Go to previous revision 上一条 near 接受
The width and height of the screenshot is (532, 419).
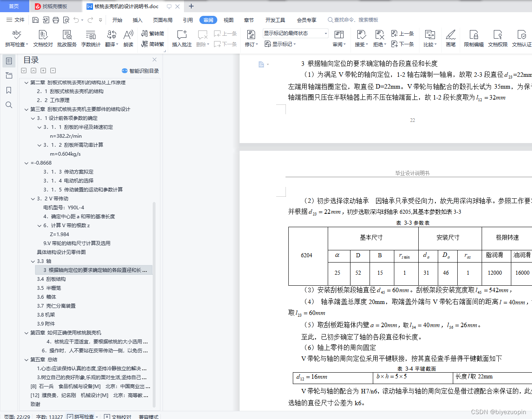point(402,34)
